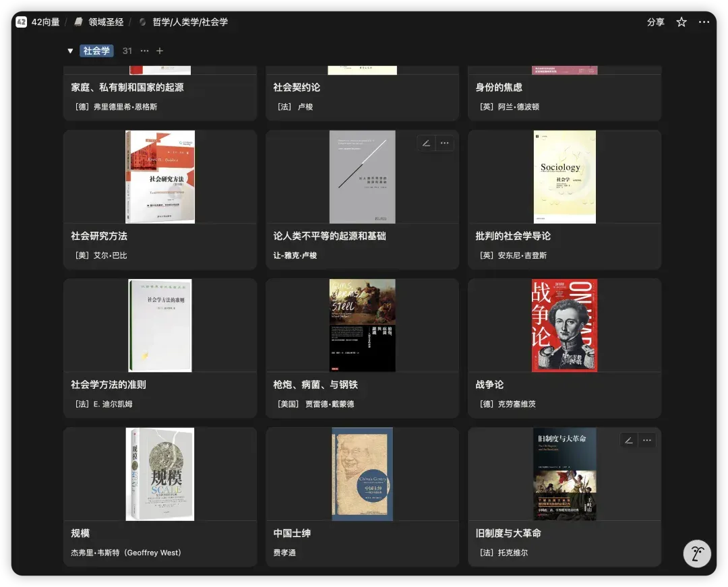This screenshot has width=728, height=587.
Task: Click the book icon beside 领域圣经
Action: (x=78, y=22)
